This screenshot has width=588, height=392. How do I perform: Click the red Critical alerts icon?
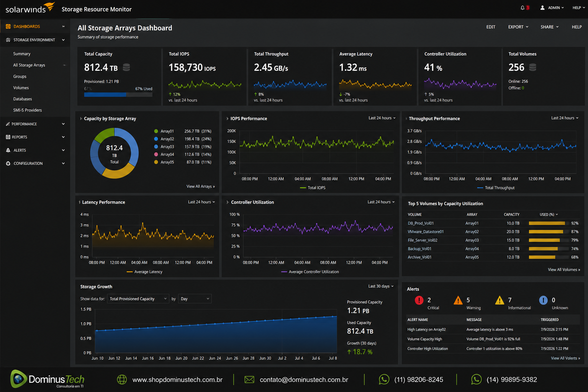(x=419, y=301)
